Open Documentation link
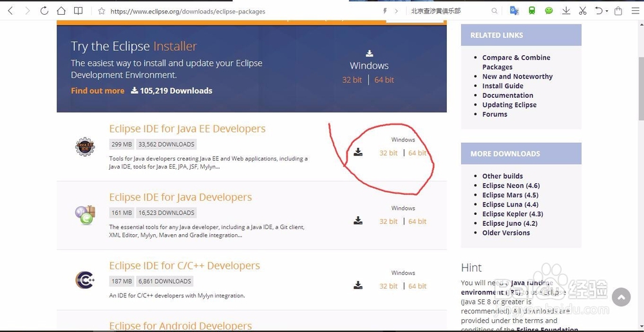Image resolution: width=644 pixels, height=332 pixels. [x=507, y=95]
